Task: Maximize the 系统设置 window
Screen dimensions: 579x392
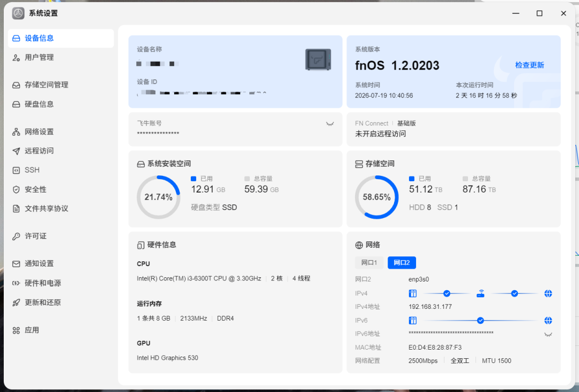Action: pyautogui.click(x=539, y=13)
